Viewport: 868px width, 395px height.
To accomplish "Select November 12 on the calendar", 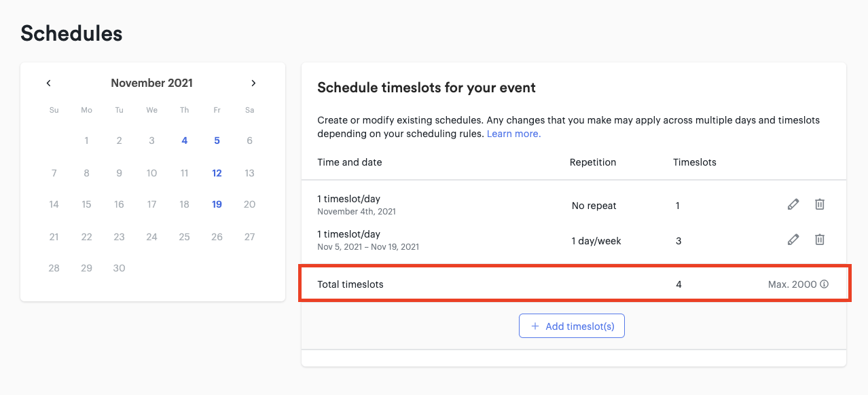I will 217,173.
